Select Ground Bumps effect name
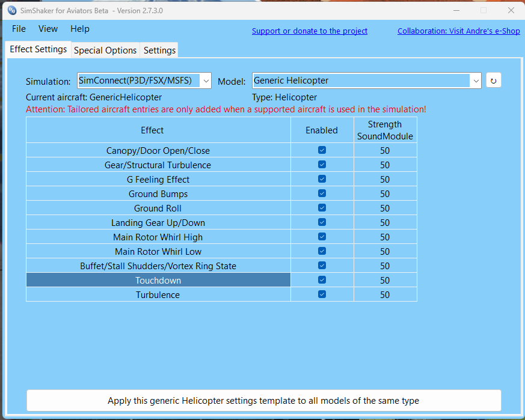525x420 pixels. pos(158,193)
